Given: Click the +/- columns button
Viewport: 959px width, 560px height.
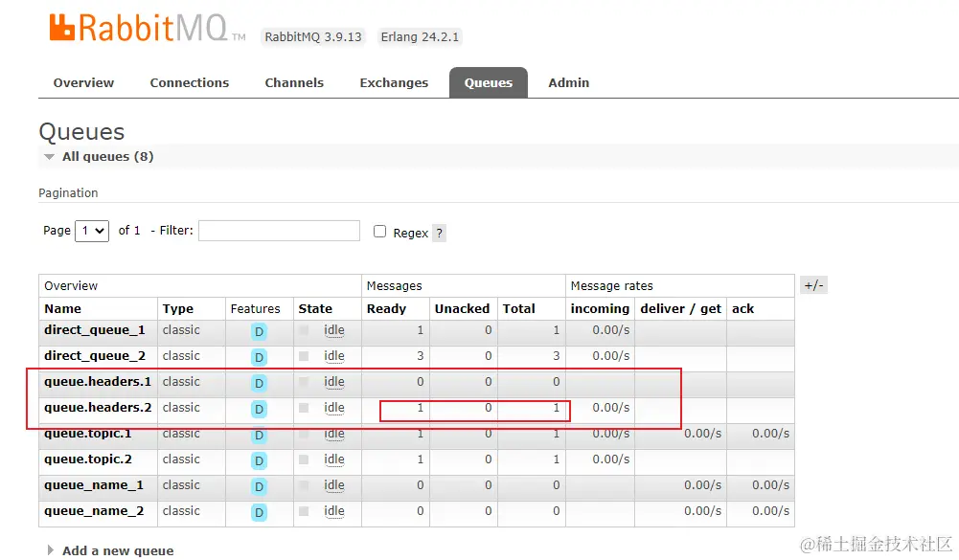Looking at the screenshot, I should pyautogui.click(x=813, y=285).
